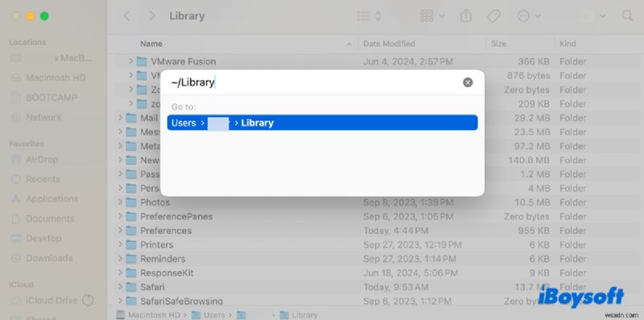This screenshot has height=320, width=644.
Task: Go forward in Finder history
Action: [x=152, y=16]
